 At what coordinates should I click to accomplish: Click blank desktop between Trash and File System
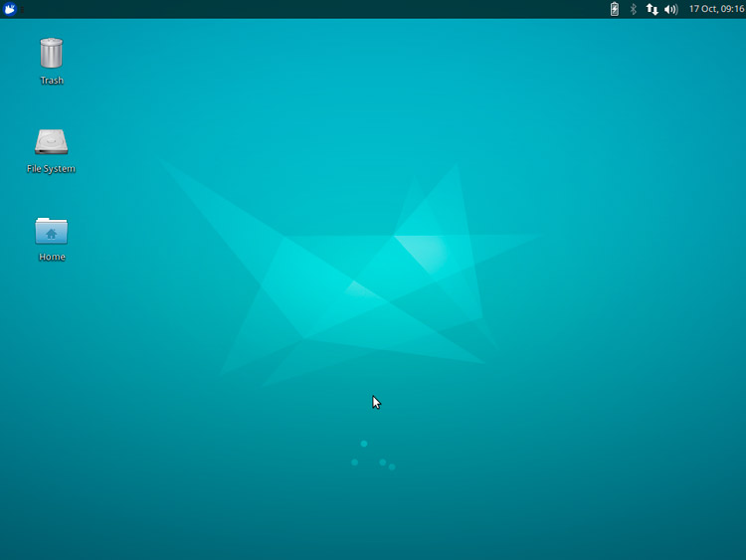click(x=51, y=105)
